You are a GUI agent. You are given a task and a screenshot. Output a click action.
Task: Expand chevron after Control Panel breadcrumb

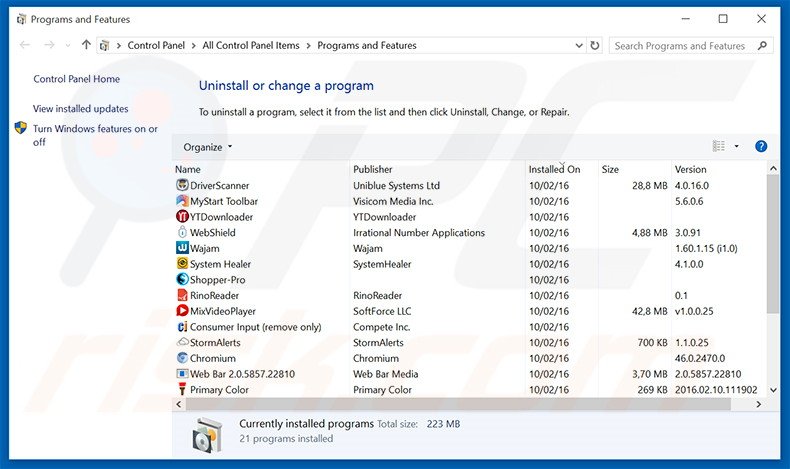[193, 45]
